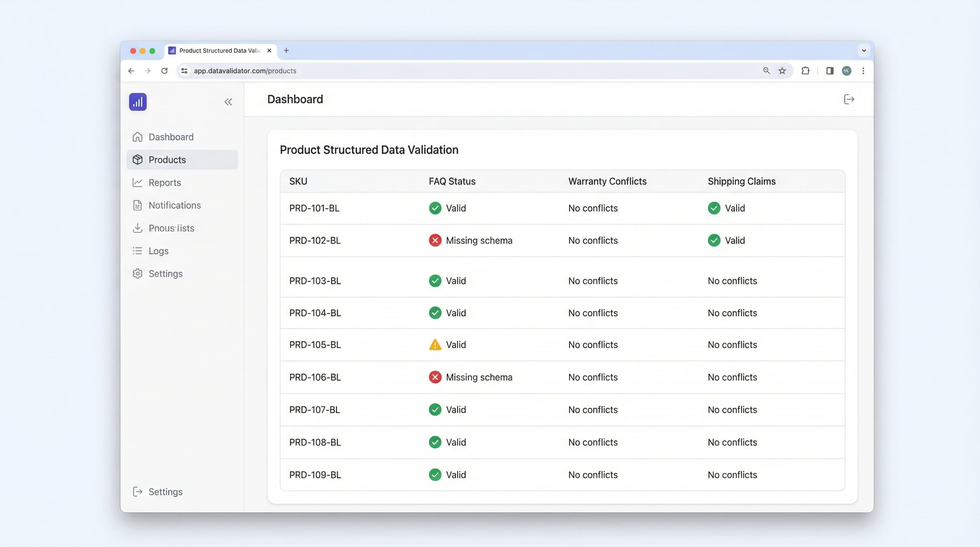
Task: Click the log-out icon beside Dashboard header
Action: coord(849,99)
